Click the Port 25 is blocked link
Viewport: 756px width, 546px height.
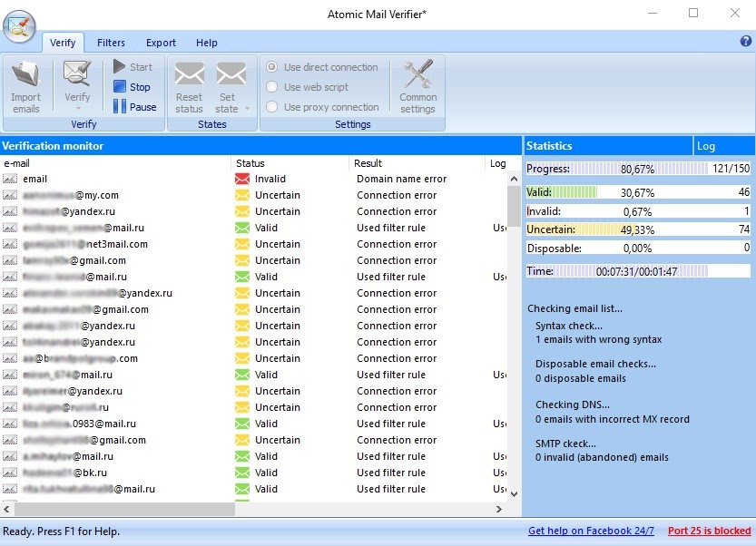tap(709, 531)
